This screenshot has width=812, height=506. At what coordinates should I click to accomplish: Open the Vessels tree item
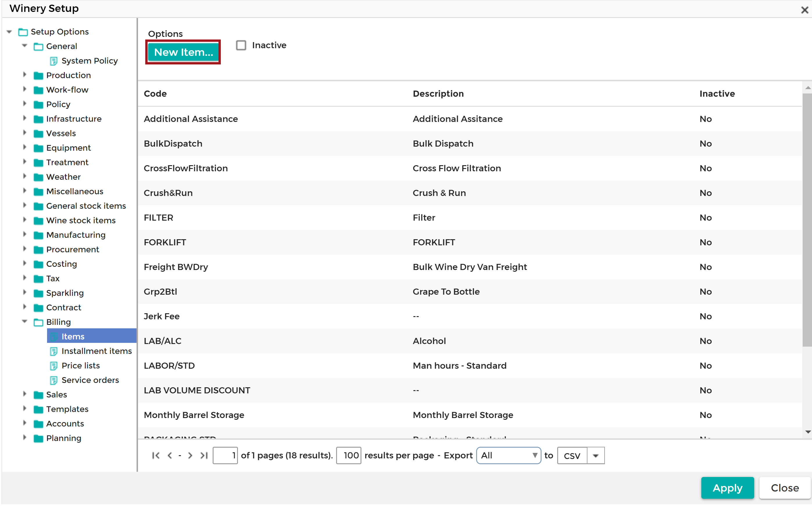tap(61, 133)
